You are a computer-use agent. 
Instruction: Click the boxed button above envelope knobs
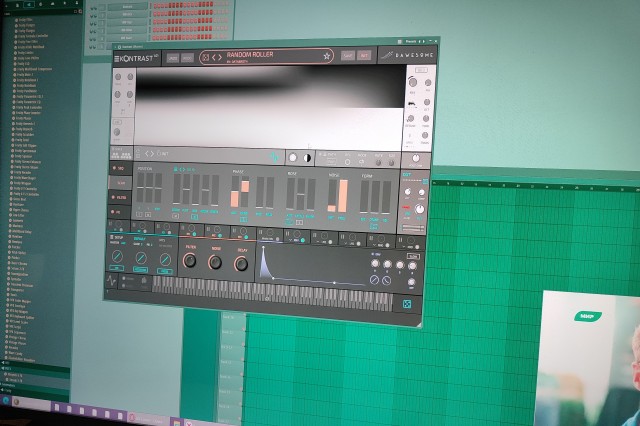[x=413, y=257]
